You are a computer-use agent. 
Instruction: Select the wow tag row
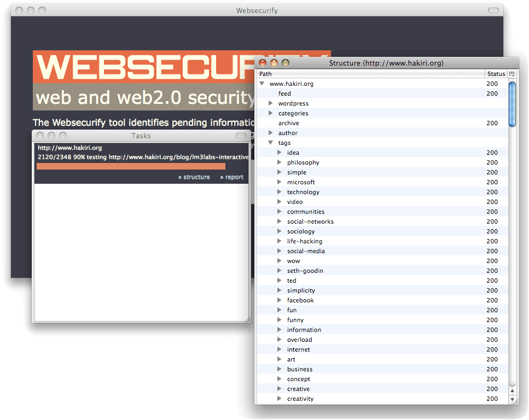coord(382,261)
